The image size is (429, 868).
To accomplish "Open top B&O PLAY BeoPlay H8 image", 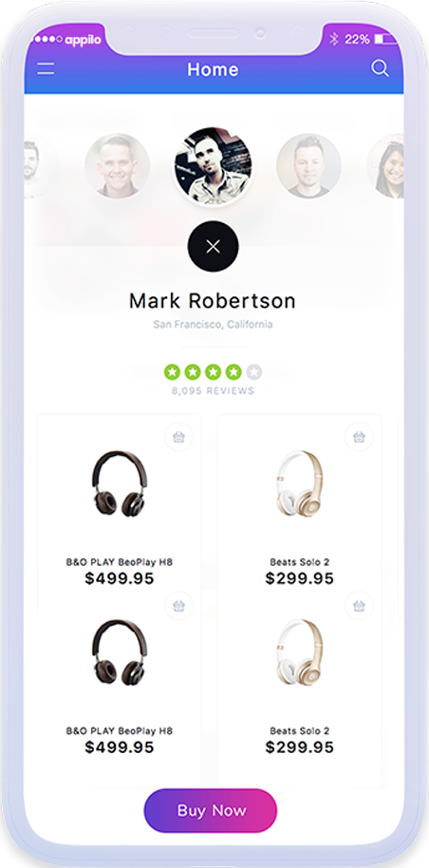I will 120,483.
